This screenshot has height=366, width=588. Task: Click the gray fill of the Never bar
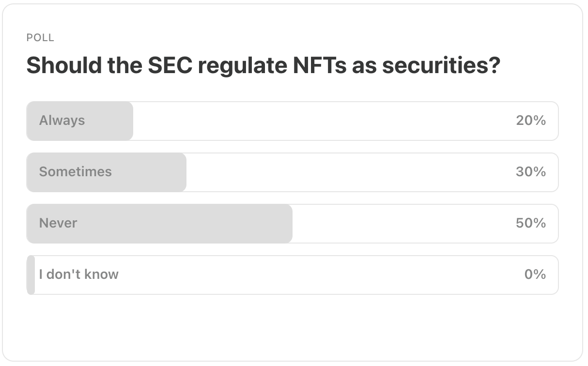[194, 224]
